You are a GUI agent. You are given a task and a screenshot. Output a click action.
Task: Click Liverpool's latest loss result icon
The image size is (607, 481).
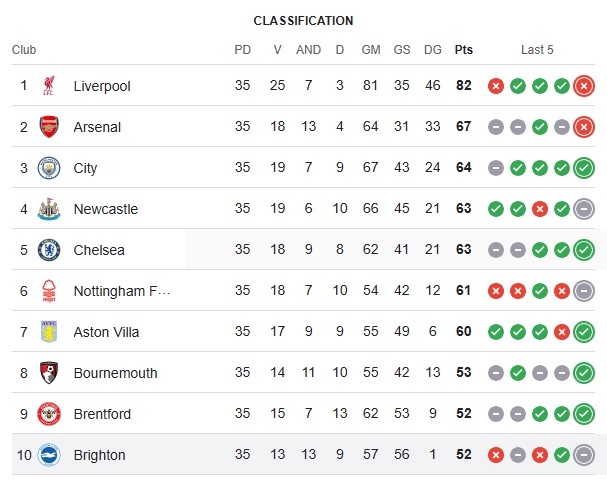pyautogui.click(x=584, y=86)
